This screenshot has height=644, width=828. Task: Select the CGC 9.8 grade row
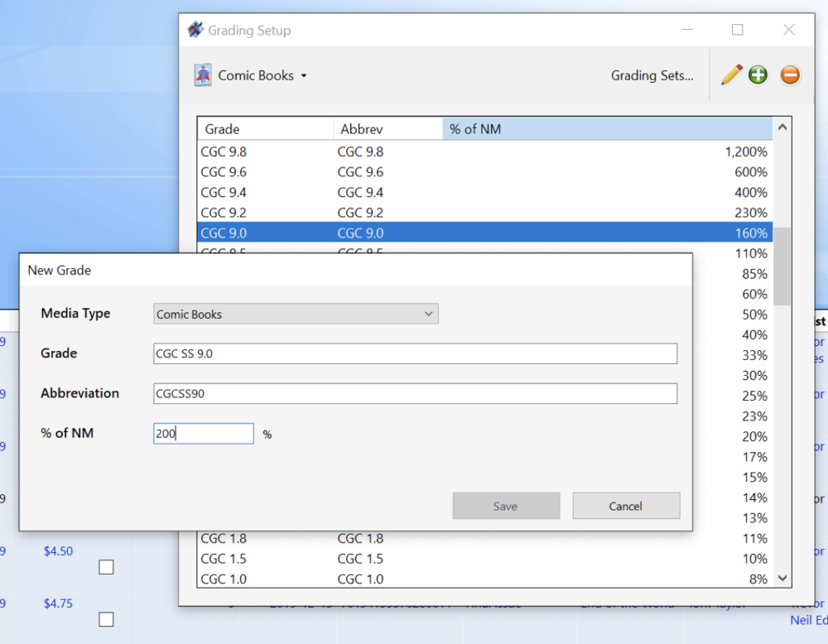(x=484, y=151)
